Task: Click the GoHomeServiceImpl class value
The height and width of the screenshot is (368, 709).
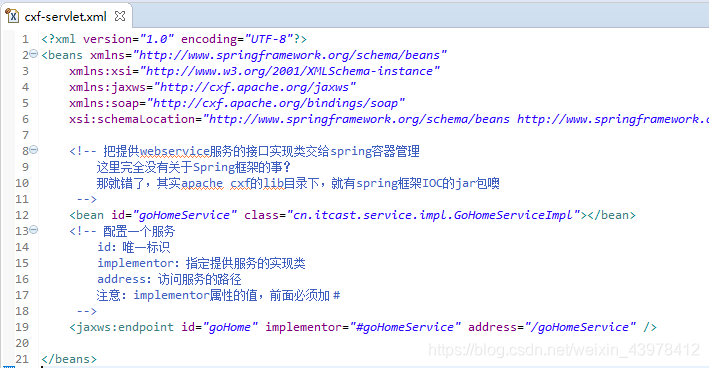Action: (x=434, y=215)
